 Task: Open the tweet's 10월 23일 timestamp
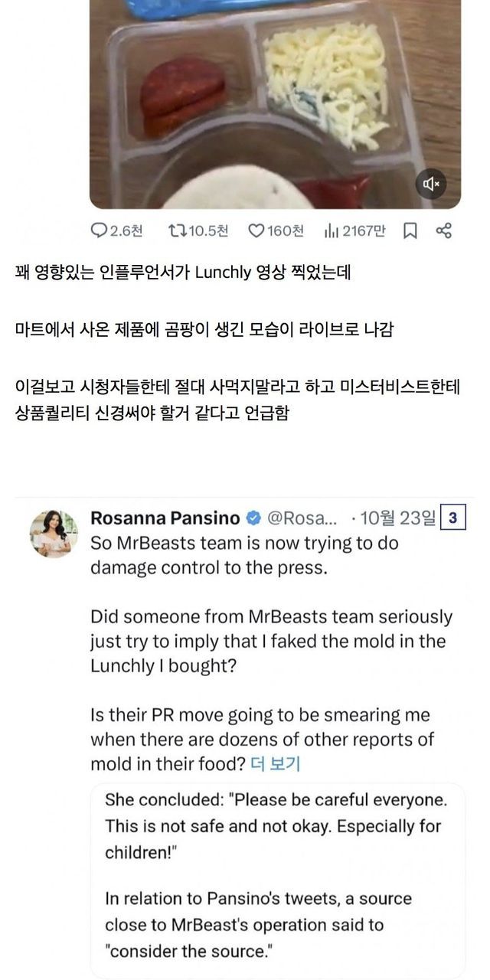tap(397, 518)
